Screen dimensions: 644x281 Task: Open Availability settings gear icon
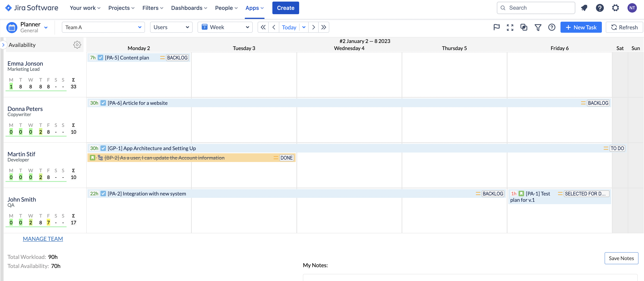pos(77,45)
